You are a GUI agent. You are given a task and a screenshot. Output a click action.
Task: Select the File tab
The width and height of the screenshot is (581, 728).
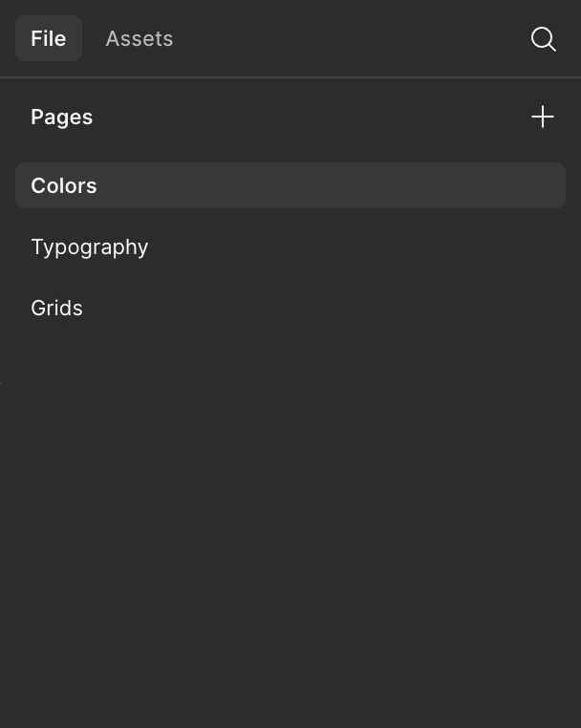point(49,39)
